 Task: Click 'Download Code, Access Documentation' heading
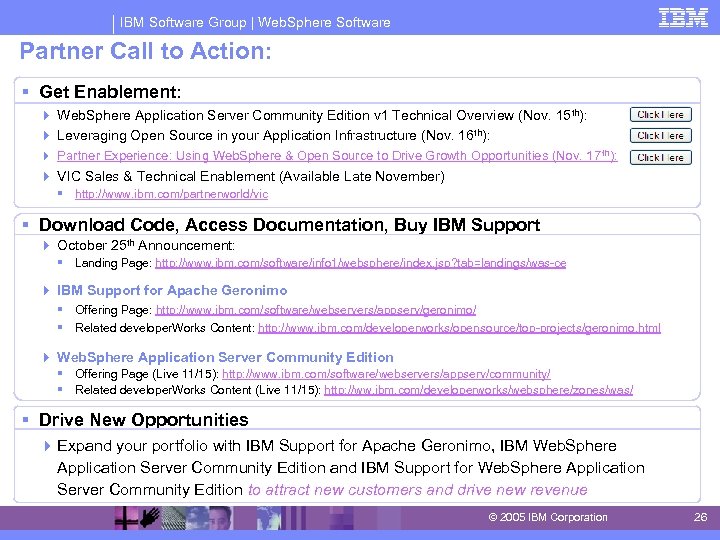click(289, 225)
